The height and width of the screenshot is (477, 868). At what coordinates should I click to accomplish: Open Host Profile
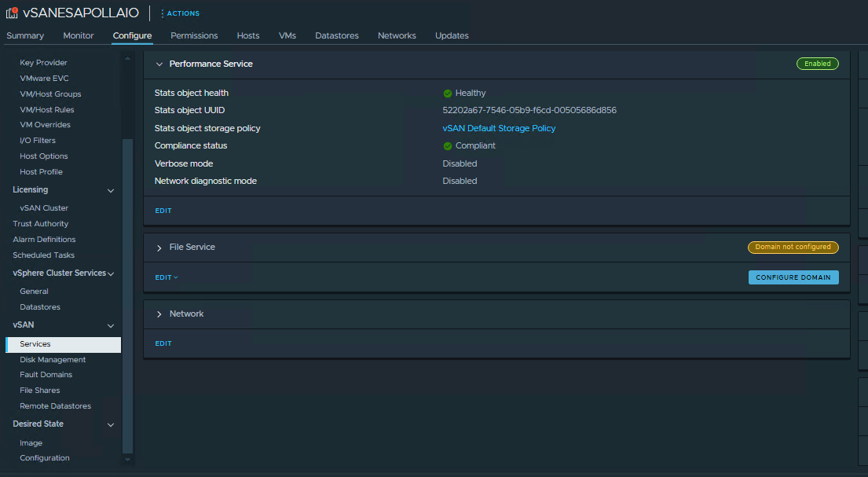41,172
